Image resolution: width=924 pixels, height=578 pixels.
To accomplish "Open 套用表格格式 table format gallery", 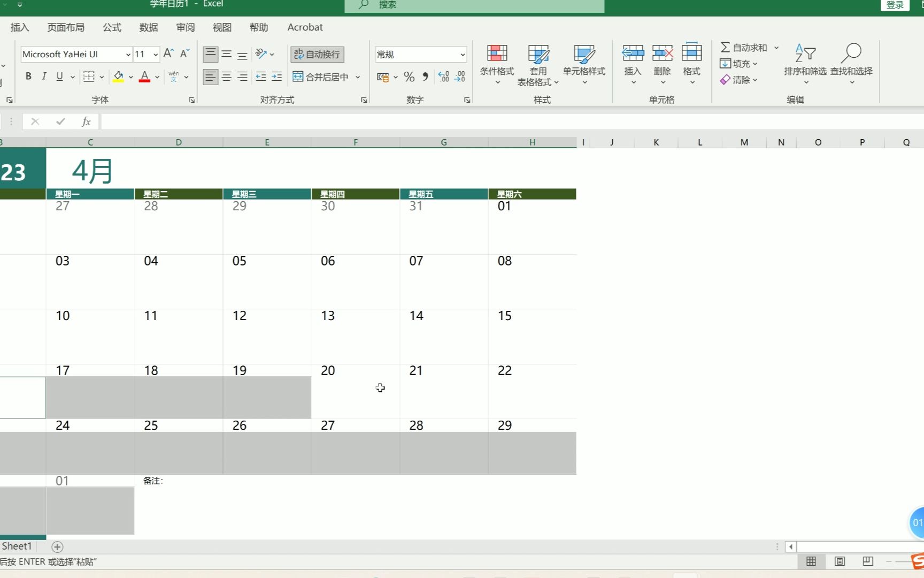I will (x=538, y=64).
